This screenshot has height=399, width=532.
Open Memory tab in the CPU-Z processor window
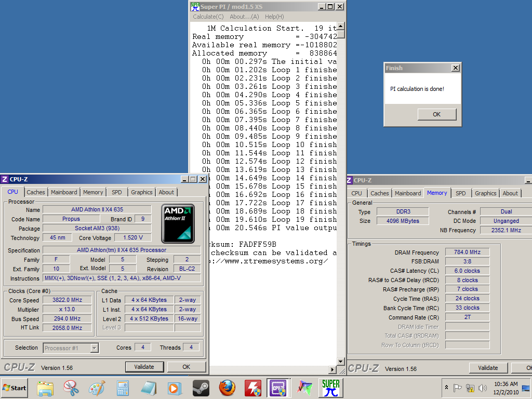point(93,192)
